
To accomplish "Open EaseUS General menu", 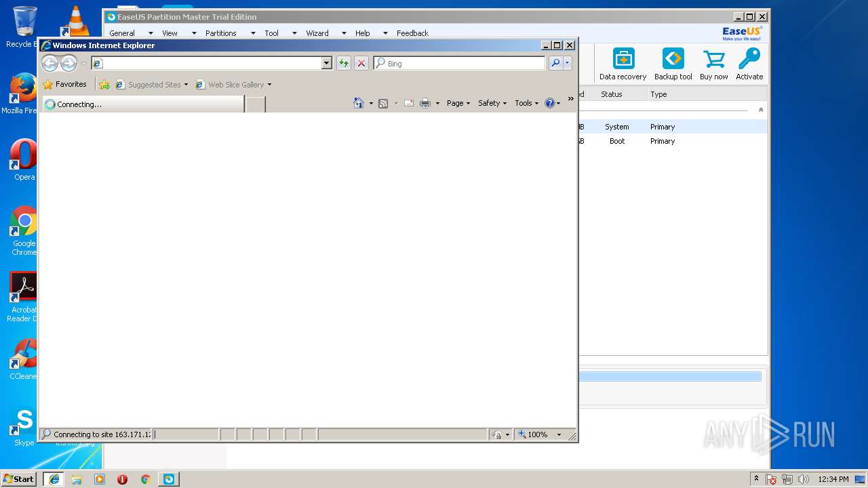I will click(122, 33).
